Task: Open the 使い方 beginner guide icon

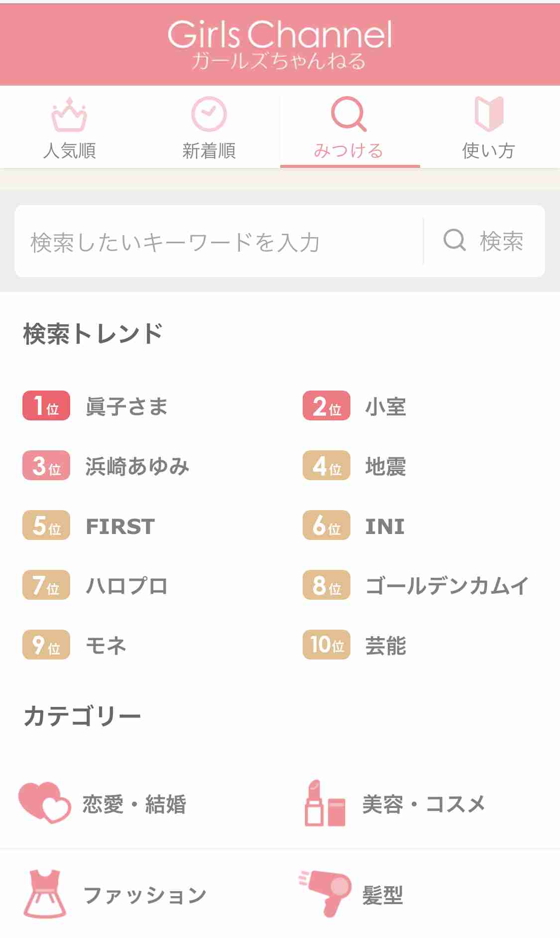Action: point(489,115)
